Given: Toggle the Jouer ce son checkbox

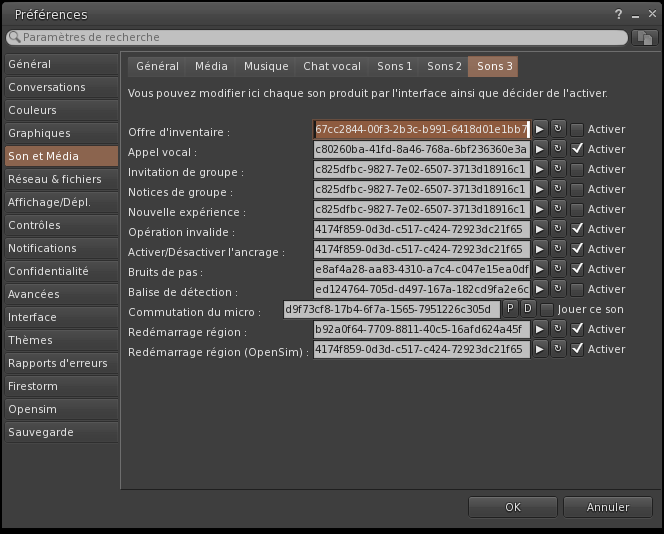Looking at the screenshot, I should click(547, 309).
